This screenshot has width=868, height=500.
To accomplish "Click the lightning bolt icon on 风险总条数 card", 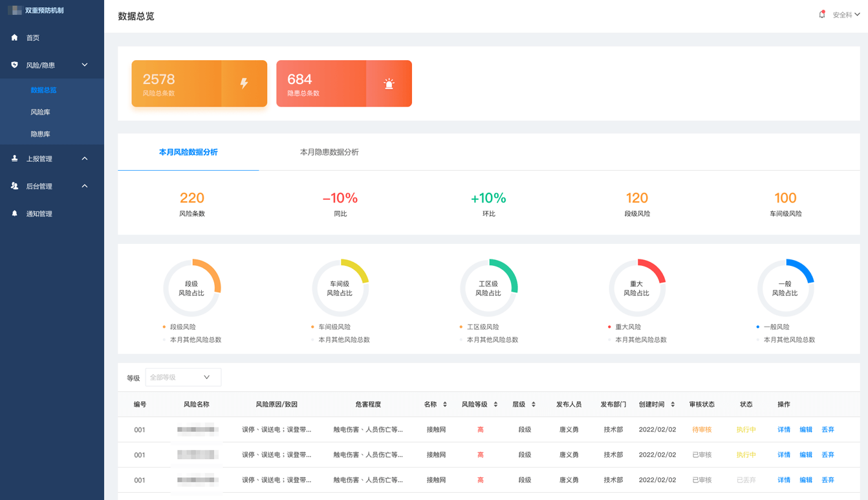I will (244, 83).
